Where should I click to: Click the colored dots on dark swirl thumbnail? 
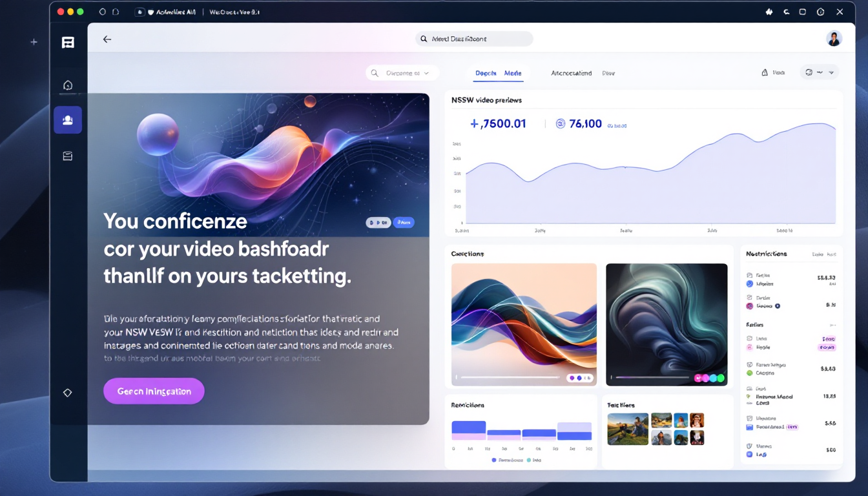coord(709,378)
